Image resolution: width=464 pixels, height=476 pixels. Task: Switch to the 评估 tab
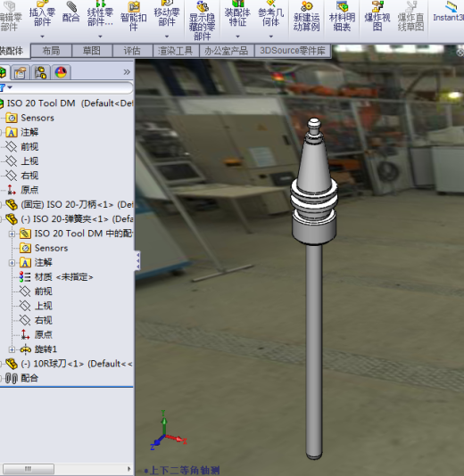click(132, 51)
